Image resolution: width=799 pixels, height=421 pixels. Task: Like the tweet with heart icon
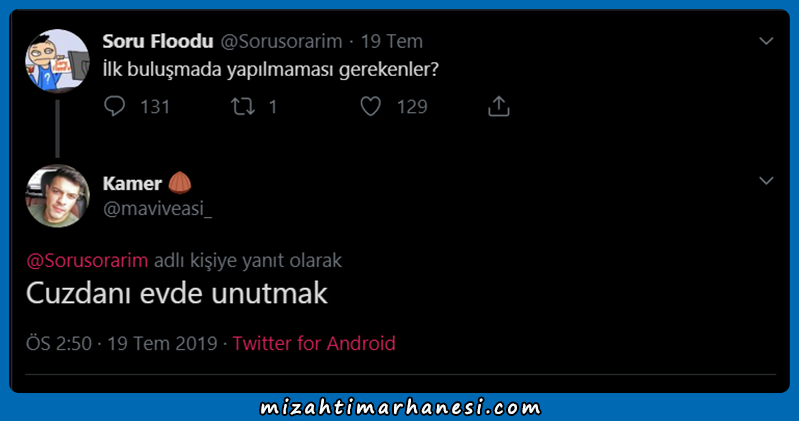click(x=370, y=107)
